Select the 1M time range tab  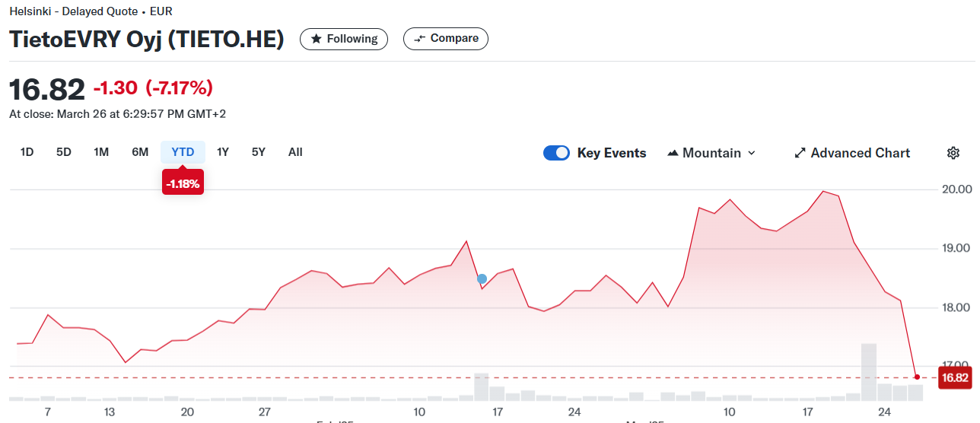(101, 152)
